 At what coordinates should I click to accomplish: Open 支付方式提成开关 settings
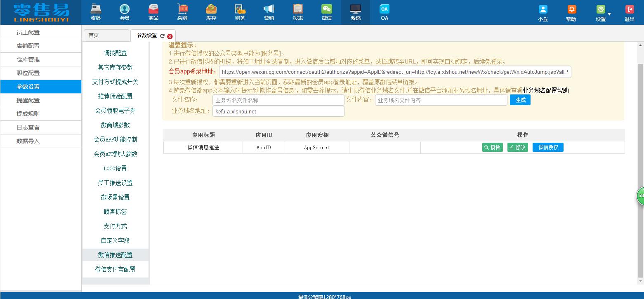point(115,82)
